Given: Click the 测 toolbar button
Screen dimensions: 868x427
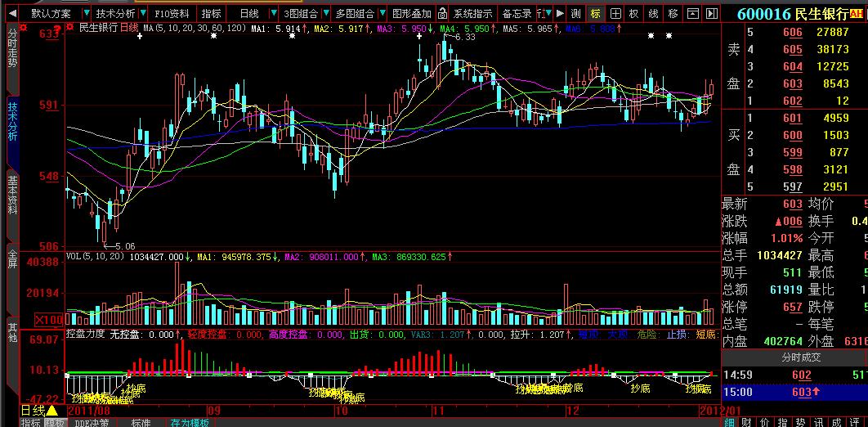Looking at the screenshot, I should point(575,14).
